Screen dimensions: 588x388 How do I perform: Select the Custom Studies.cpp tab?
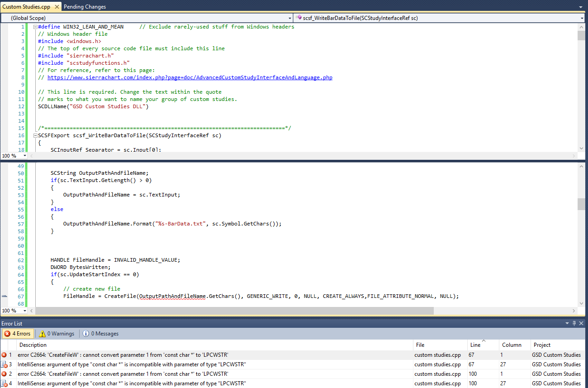point(26,7)
